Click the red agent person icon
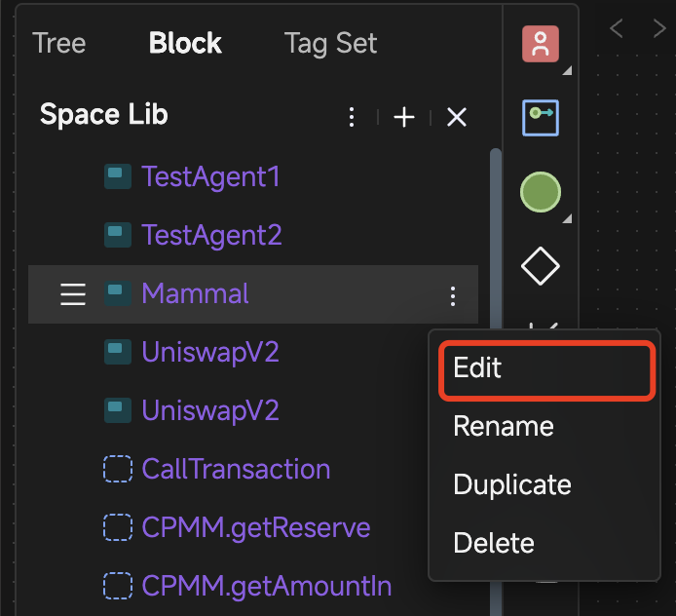 click(x=541, y=44)
